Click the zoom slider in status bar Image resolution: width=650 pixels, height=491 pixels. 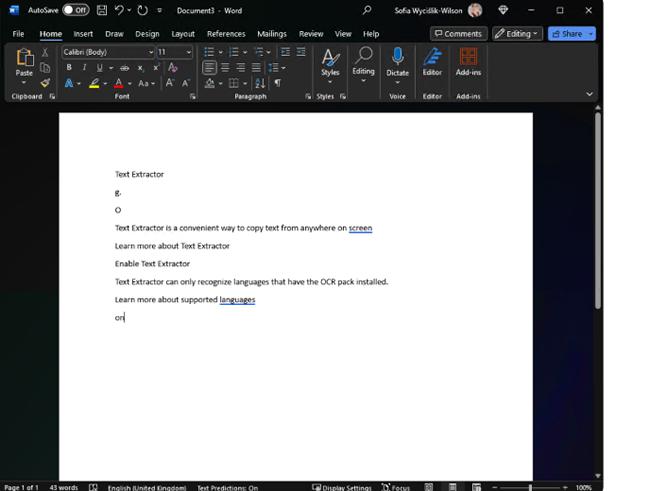pos(530,487)
